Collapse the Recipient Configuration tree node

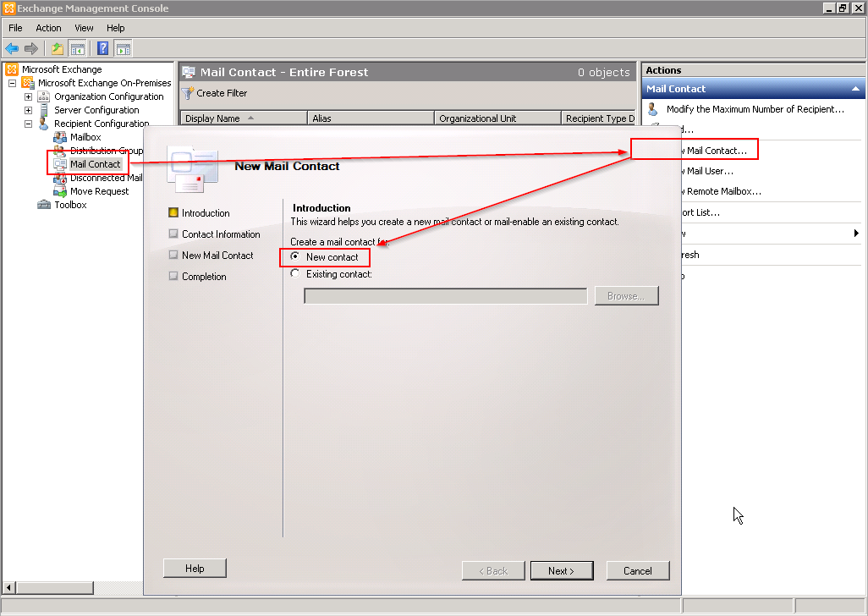[x=28, y=124]
